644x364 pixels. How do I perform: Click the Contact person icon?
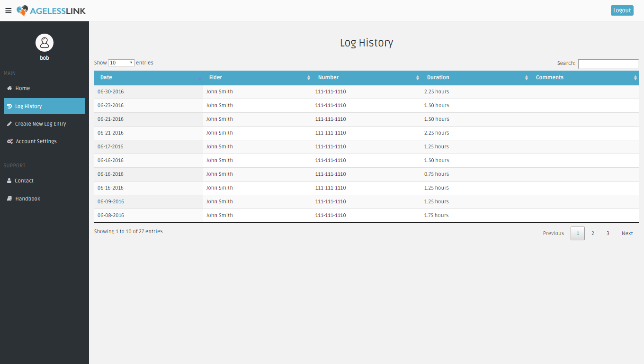coord(9,181)
